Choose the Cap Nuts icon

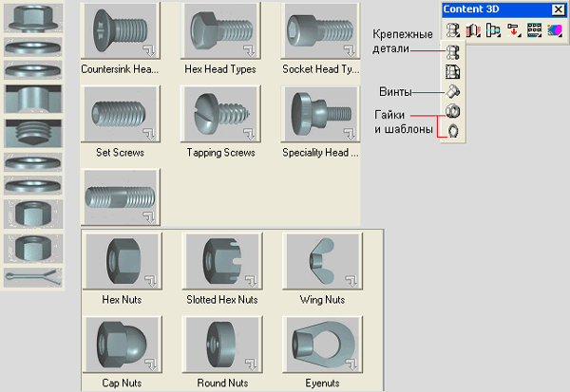122,345
